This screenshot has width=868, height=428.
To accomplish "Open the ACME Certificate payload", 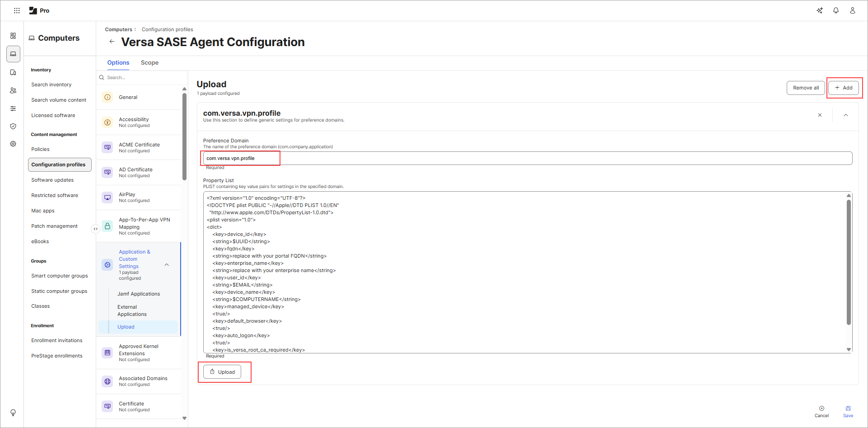I will 140,147.
